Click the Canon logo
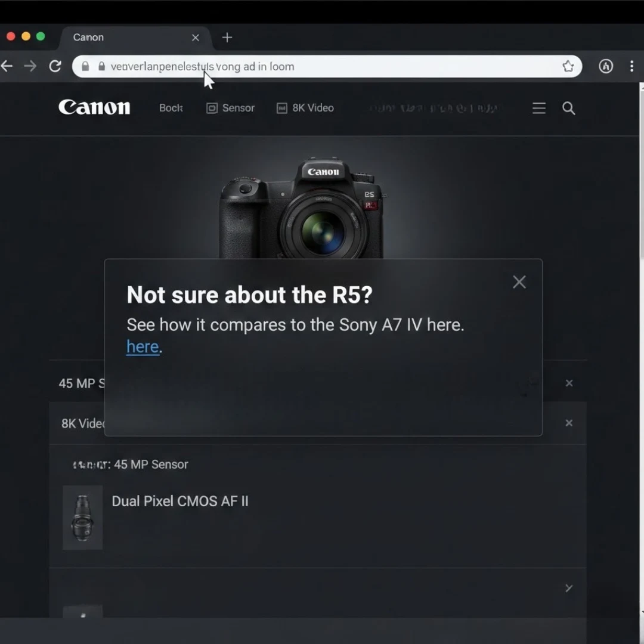 click(94, 107)
